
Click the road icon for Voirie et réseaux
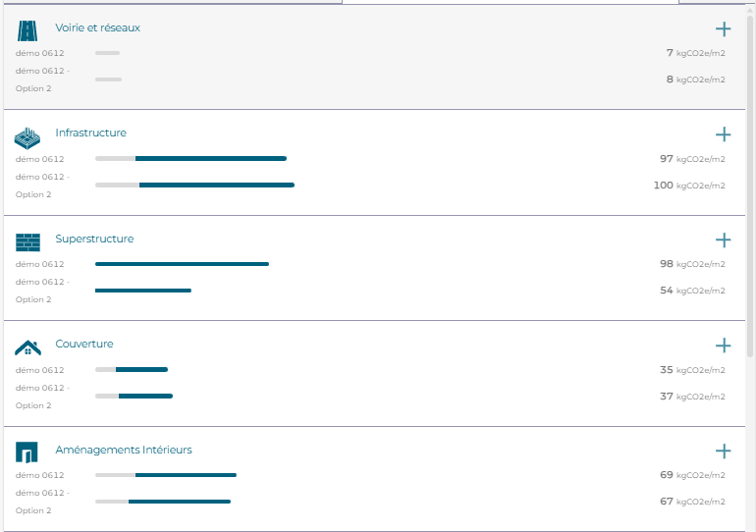pos(27,30)
